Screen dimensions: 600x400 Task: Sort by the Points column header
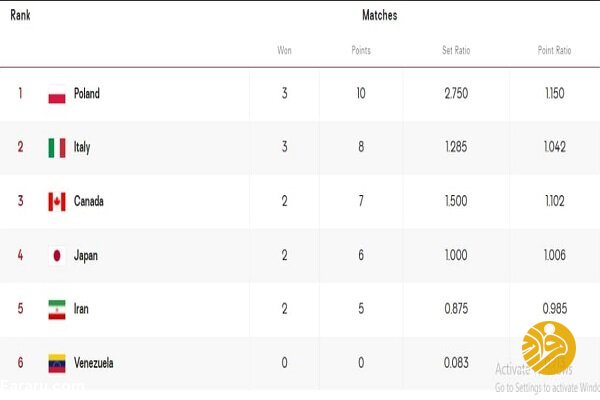tap(361, 51)
